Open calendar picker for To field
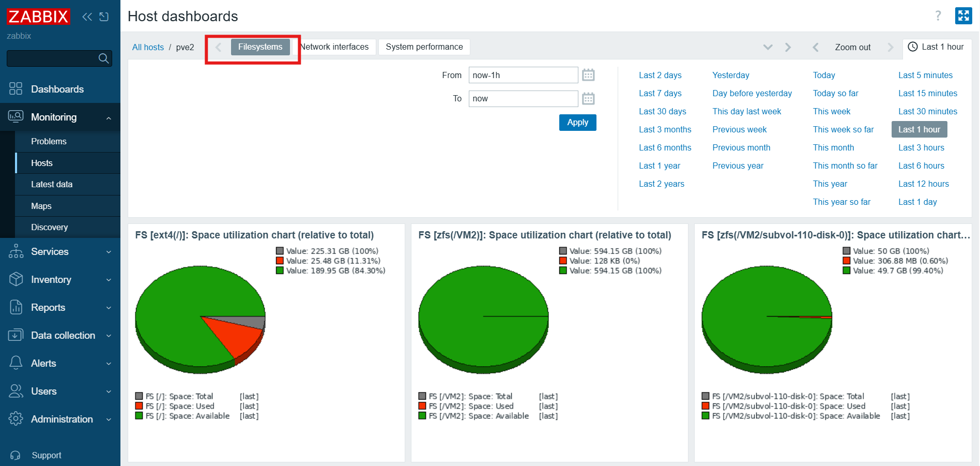Screen dimensions: 980x466 click(x=588, y=98)
